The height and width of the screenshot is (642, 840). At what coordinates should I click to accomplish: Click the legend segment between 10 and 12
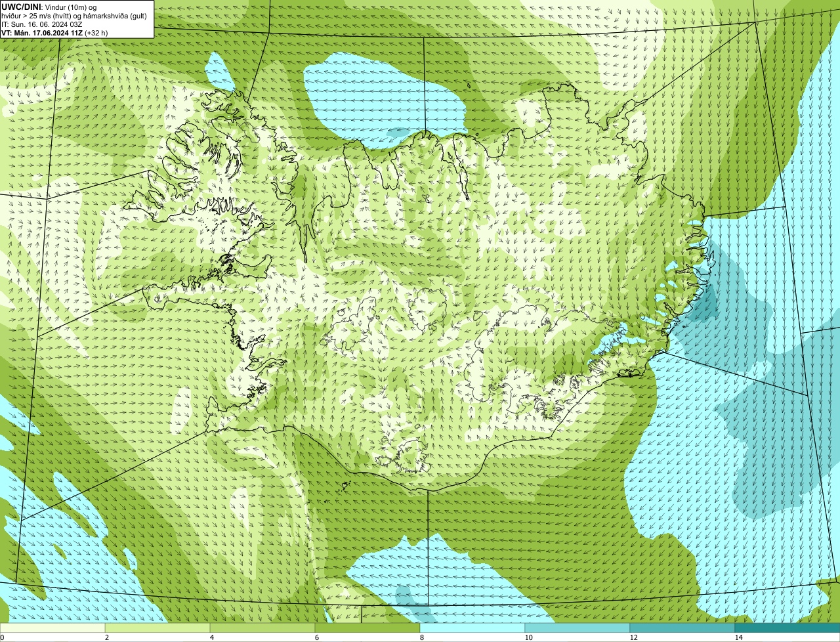coord(577,628)
